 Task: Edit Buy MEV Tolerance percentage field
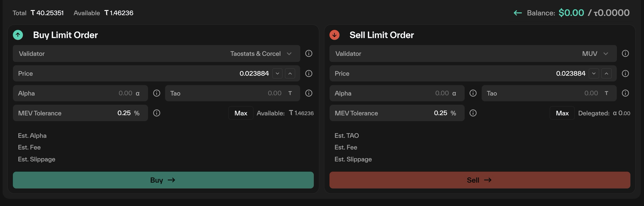[x=80, y=113]
